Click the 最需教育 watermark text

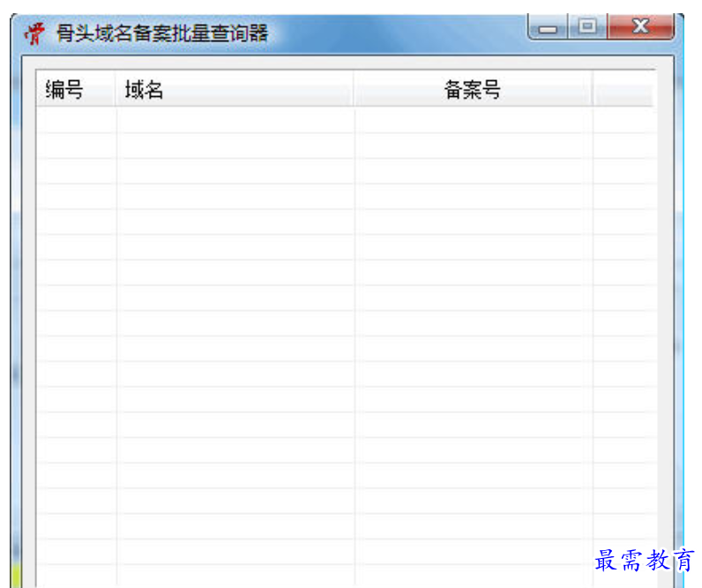pyautogui.click(x=645, y=561)
